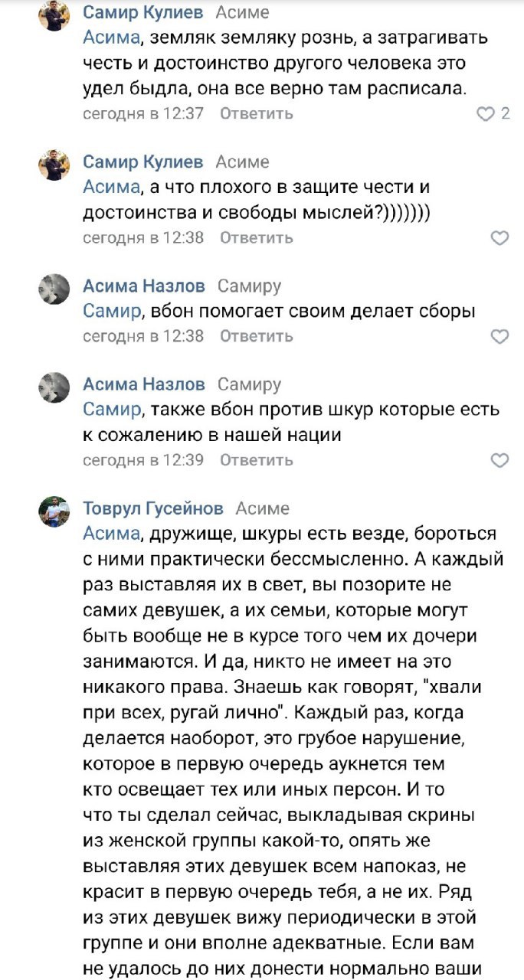Tap the Асима mention starting "дружище, шкуры" comment
This screenshot has width=524, height=980.
click(108, 533)
